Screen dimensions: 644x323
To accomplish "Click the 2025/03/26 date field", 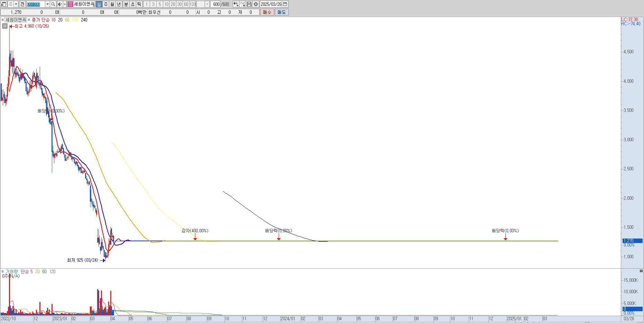I will pos(271,4).
